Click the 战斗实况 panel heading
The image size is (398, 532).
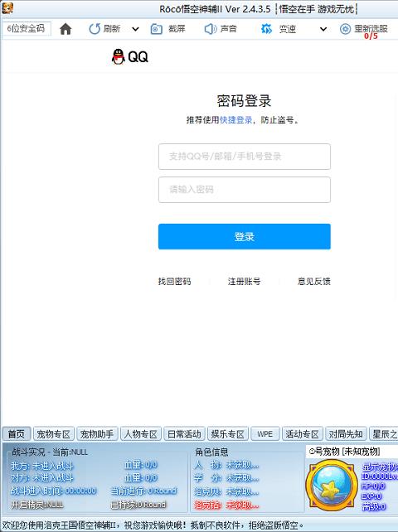[x=50, y=452]
